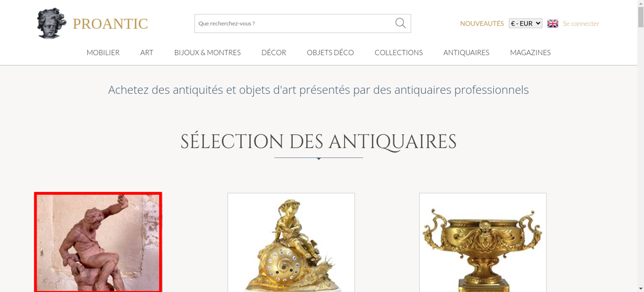This screenshot has height=292, width=644.
Task: Switch language via the UK flag icon
Action: [553, 23]
